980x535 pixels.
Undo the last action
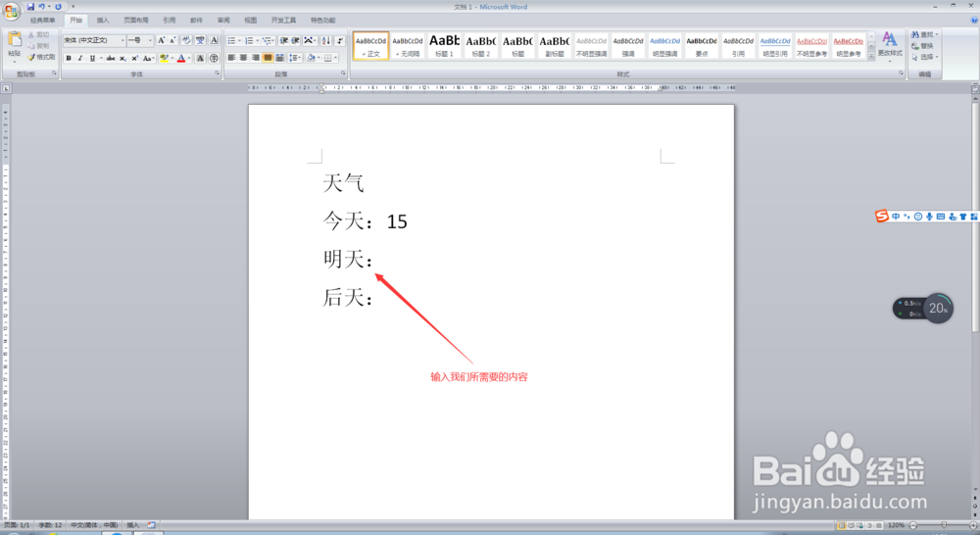point(42,7)
